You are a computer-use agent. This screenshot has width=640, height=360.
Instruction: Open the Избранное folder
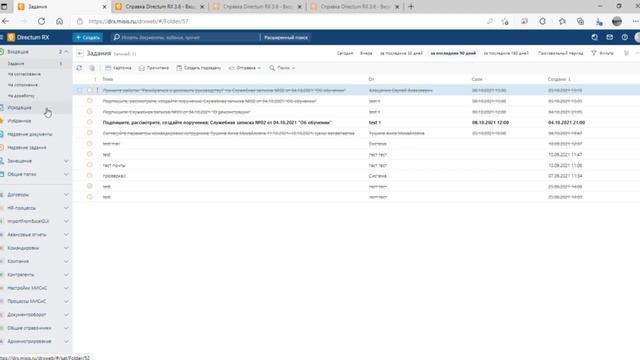(19, 121)
